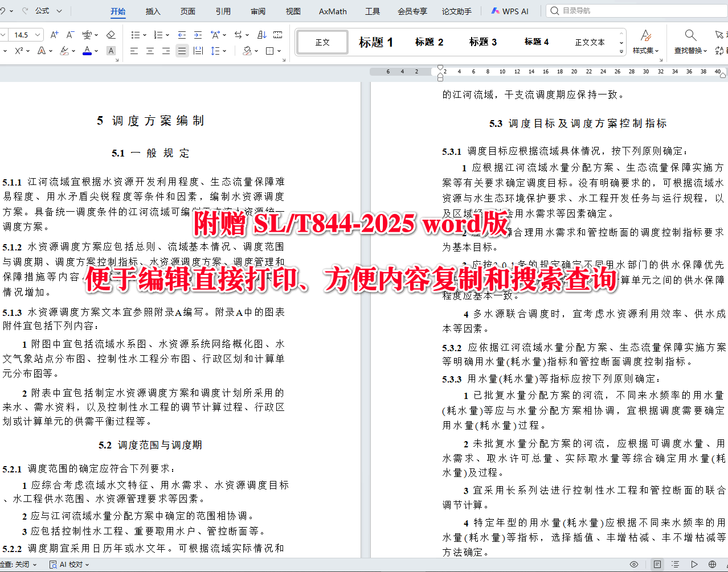Click the WPS AI button
Image resolution: width=728 pixels, height=572 pixels.
(x=509, y=10)
